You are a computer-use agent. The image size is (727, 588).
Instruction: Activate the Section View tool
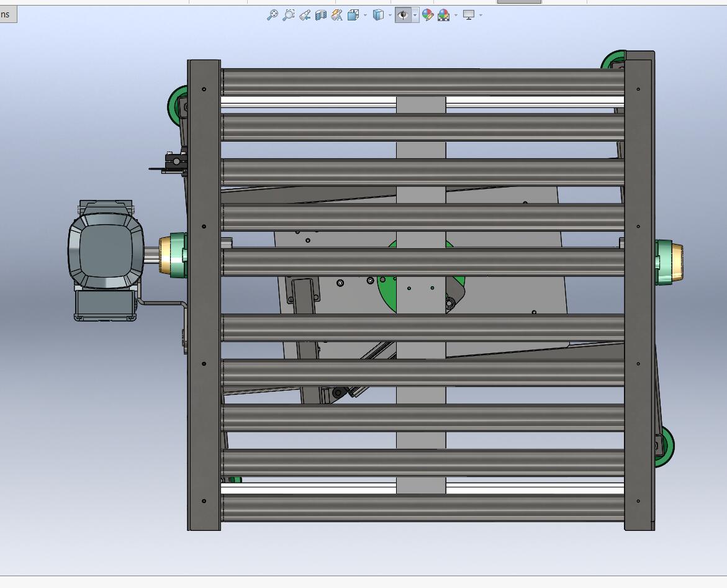[321, 16]
